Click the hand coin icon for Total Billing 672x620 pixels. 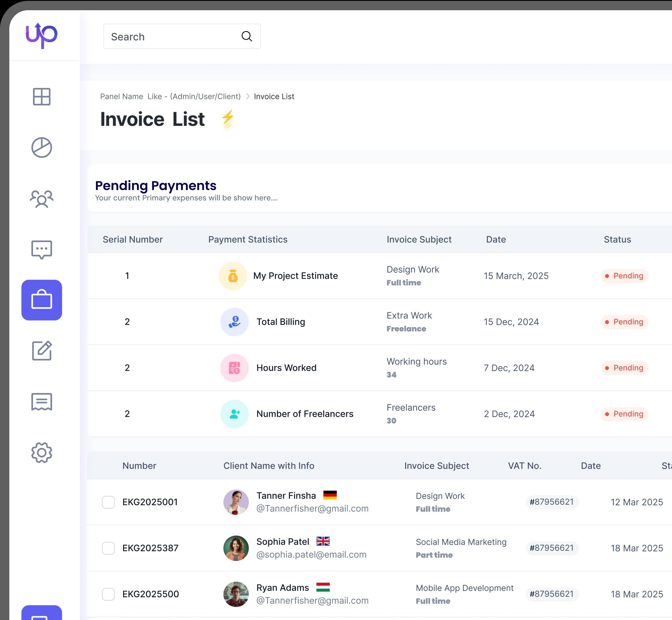point(234,322)
